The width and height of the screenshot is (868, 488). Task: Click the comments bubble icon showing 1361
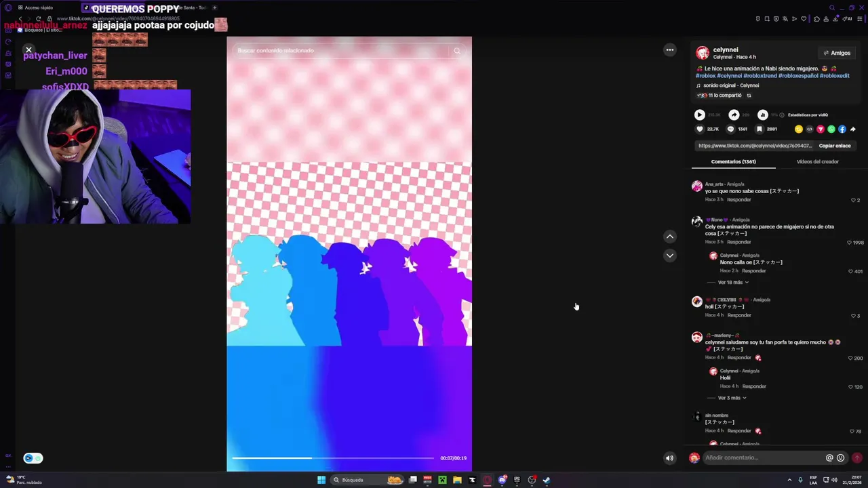click(730, 129)
